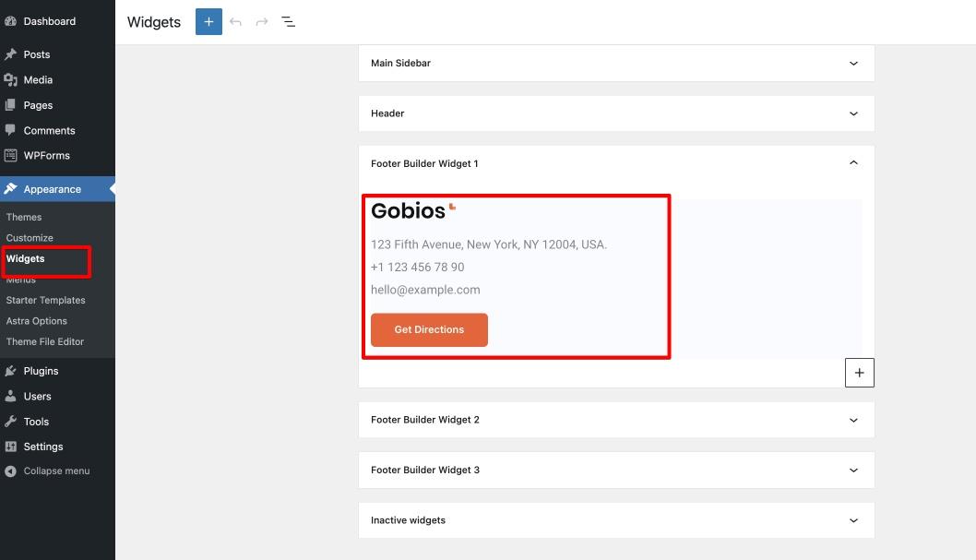The image size is (976, 560).
Task: Expand the Main Sidebar widget area
Action: [x=853, y=64]
